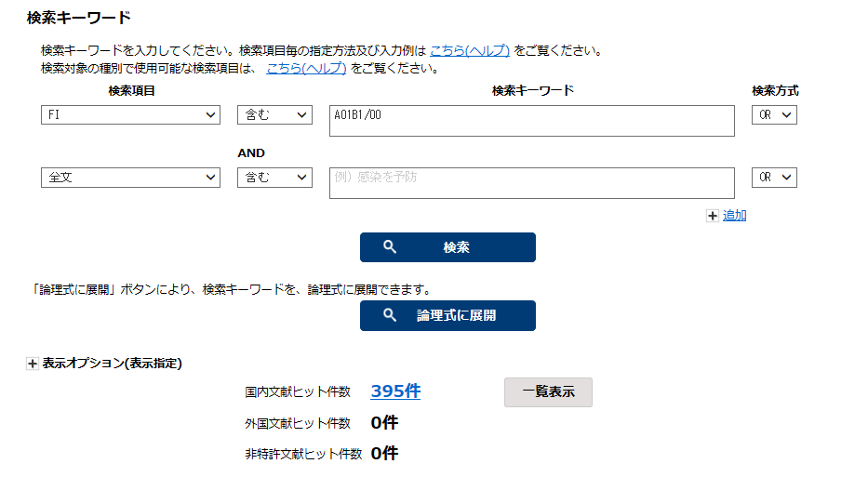This screenshot has width=868, height=477.
Task: Open the 395件 hit count link
Action: 395,391
